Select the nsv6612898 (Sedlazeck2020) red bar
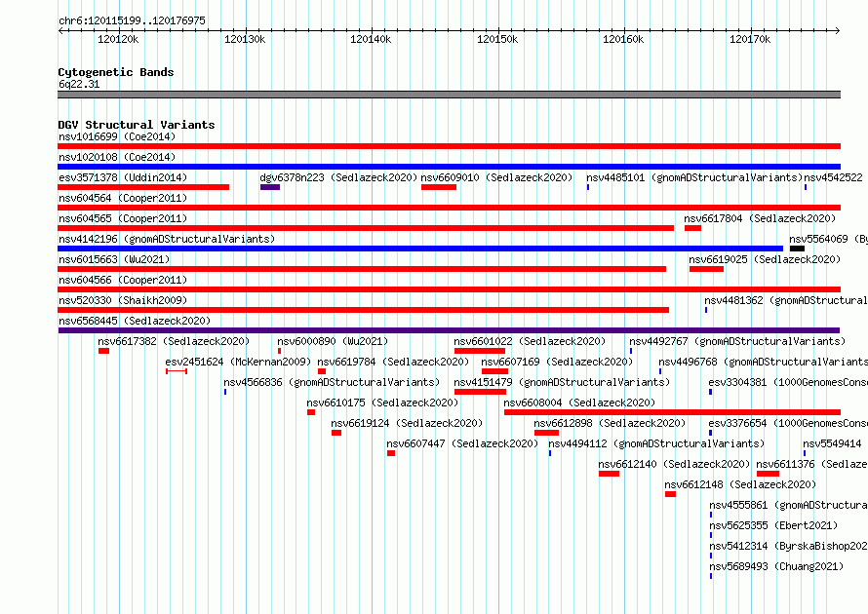This screenshot has height=614, width=868. click(x=546, y=433)
